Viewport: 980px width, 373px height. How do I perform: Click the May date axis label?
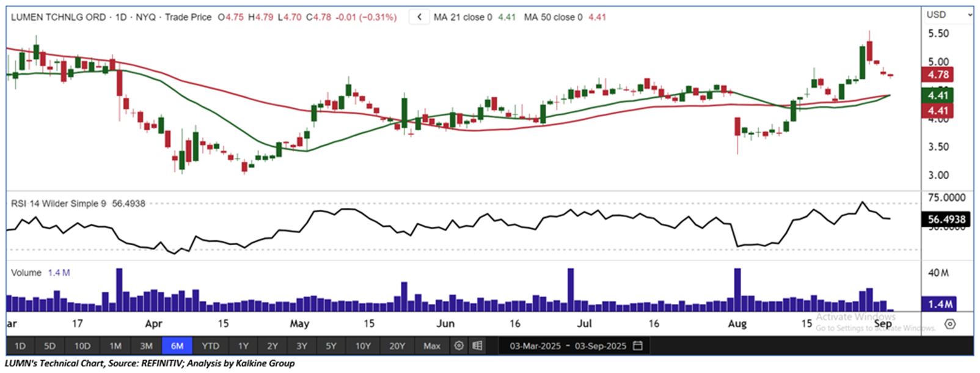click(299, 323)
